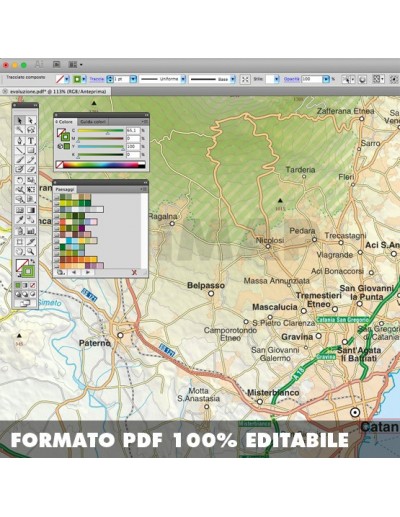The image size is (400, 517).
Task: Select the Gradient tool
Action: [x=31, y=210]
